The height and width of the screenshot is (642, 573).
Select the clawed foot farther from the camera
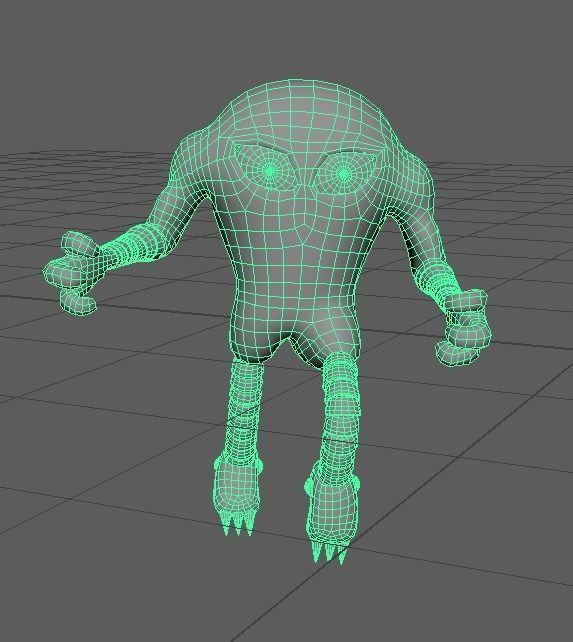tap(238, 493)
